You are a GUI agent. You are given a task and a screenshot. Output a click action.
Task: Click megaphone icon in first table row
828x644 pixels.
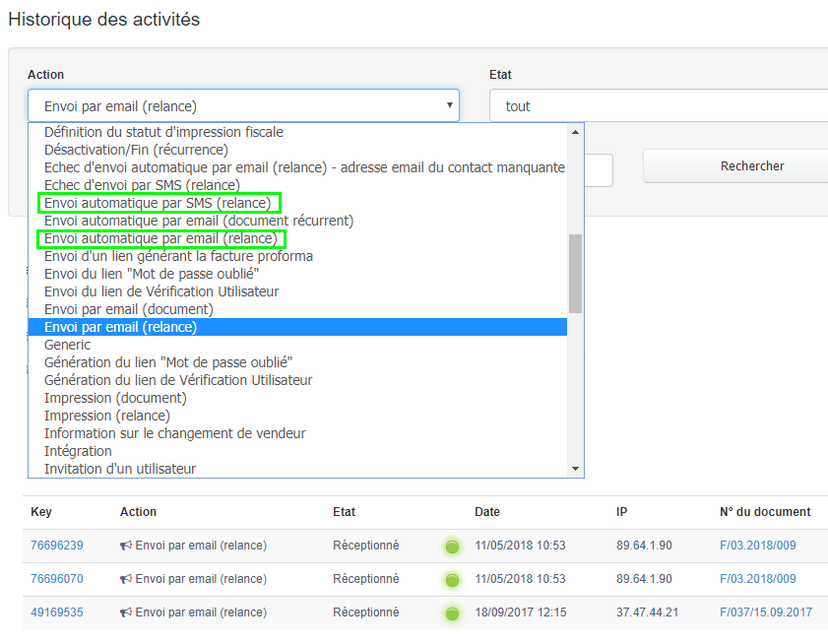126,546
